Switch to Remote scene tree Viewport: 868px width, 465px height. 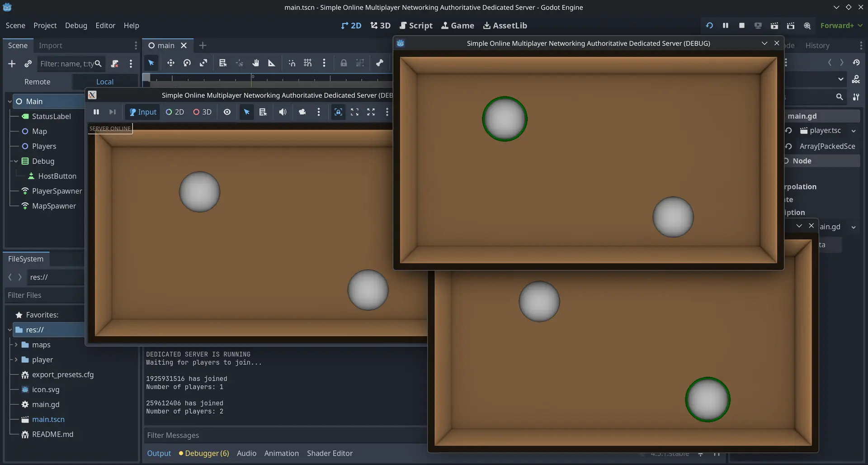[x=37, y=82]
